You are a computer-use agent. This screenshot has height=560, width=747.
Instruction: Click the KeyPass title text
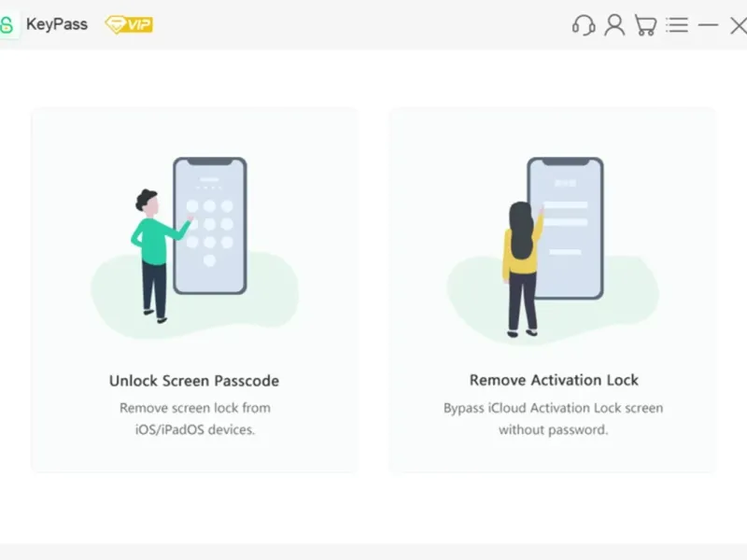coord(57,24)
